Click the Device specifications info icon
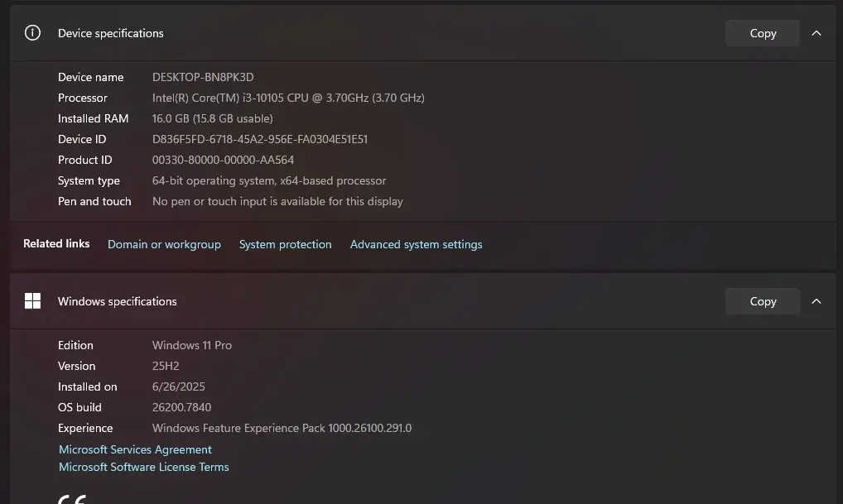843x504 pixels. click(32, 33)
